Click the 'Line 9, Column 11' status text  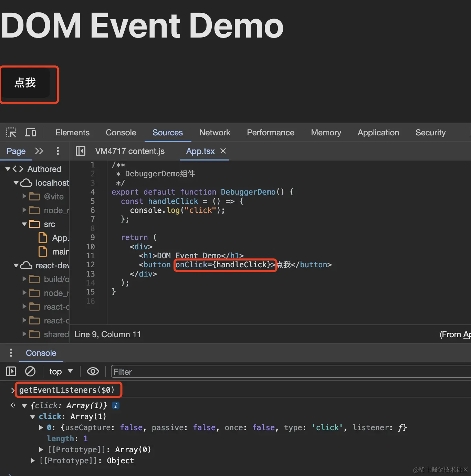click(x=107, y=334)
